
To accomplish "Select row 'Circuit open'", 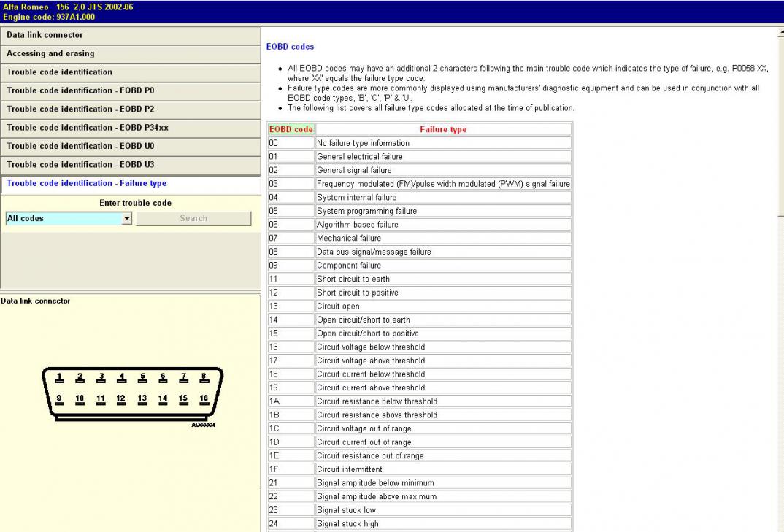I will pos(420,306).
